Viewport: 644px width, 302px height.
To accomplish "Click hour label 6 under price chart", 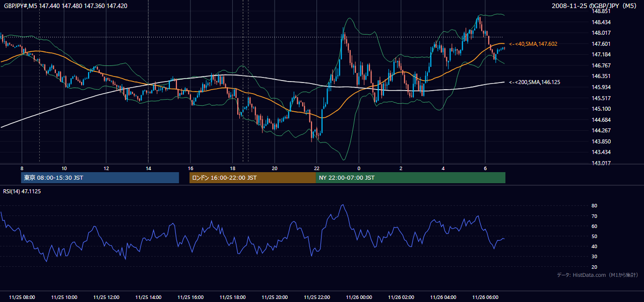I will [485, 168].
